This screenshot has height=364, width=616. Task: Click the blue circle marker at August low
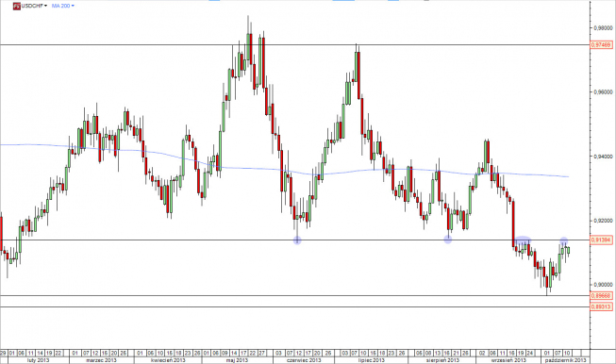448,240
